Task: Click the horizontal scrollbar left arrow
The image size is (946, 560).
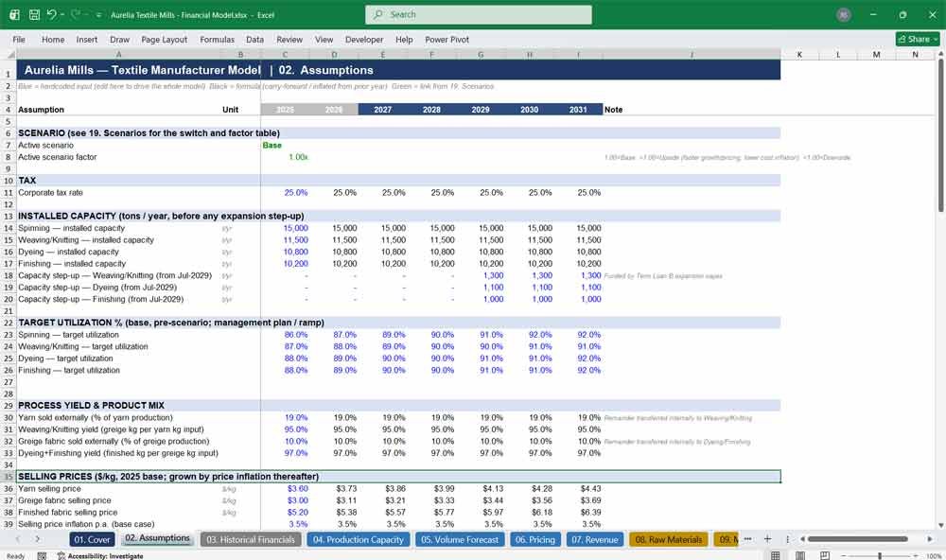Action: 802,539
